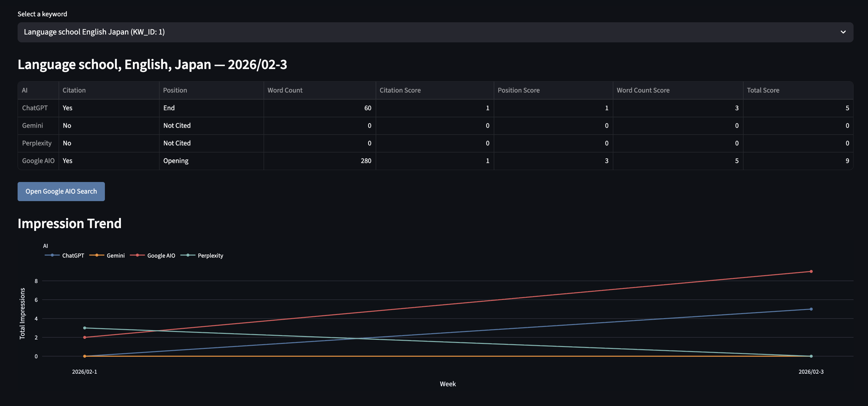
Task: Click the Week x-axis title
Action: (x=448, y=384)
